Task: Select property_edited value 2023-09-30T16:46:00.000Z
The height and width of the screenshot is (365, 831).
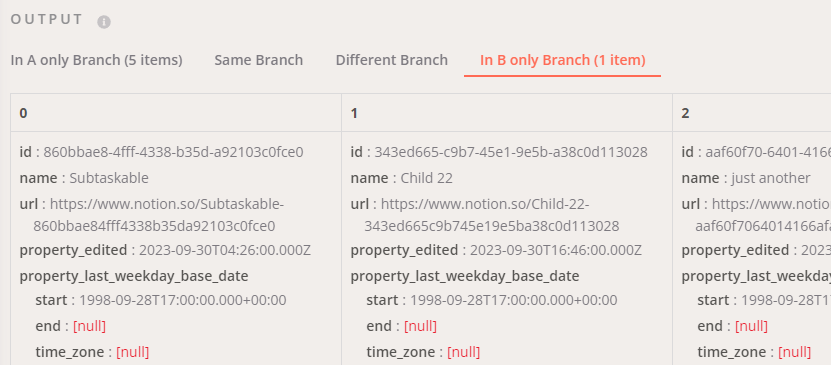Action: pyautogui.click(x=556, y=250)
